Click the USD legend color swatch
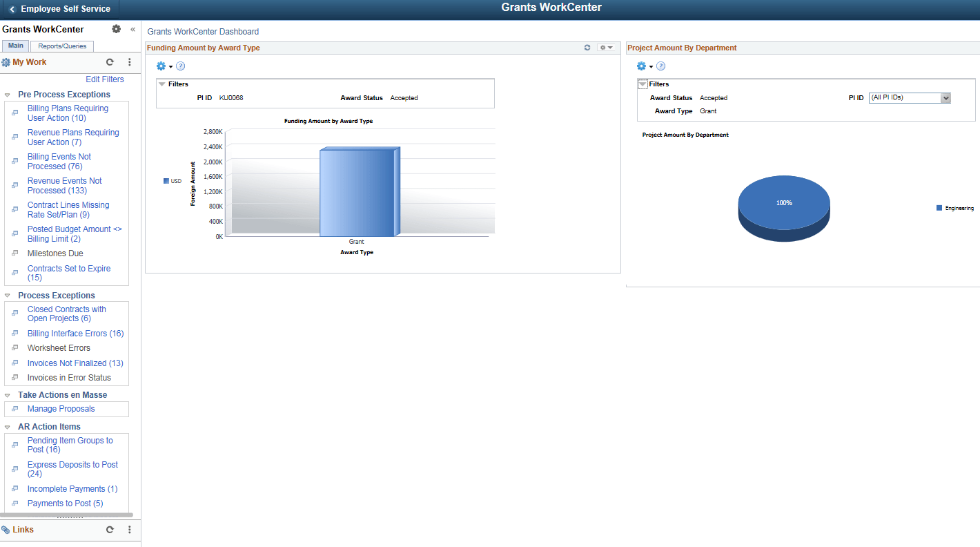980x547 pixels. (x=166, y=181)
